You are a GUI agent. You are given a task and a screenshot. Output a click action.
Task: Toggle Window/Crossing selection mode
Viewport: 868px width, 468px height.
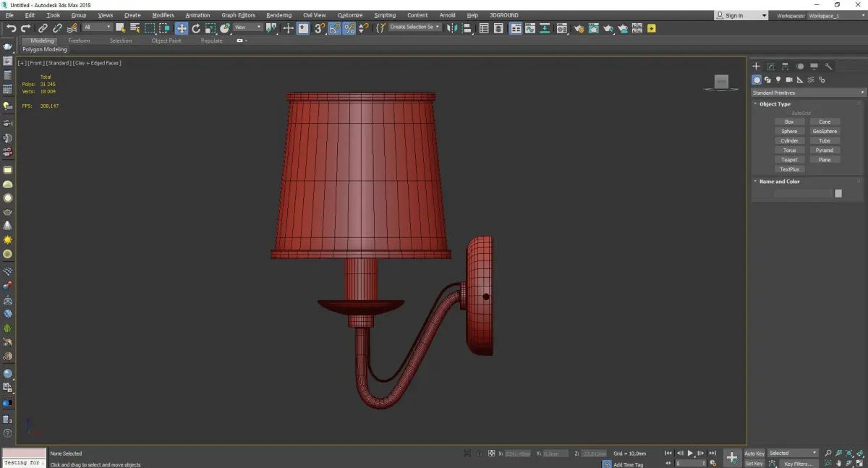click(x=165, y=28)
